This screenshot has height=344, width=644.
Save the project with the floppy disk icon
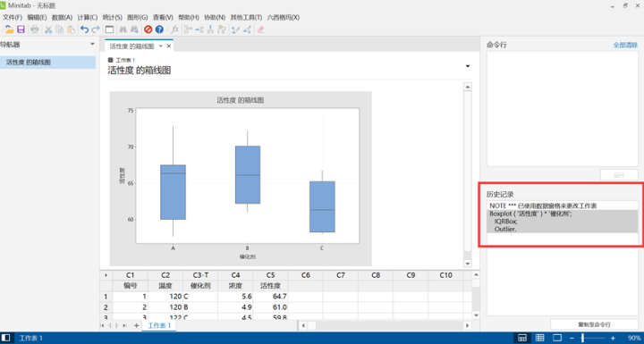pyautogui.click(x=21, y=29)
